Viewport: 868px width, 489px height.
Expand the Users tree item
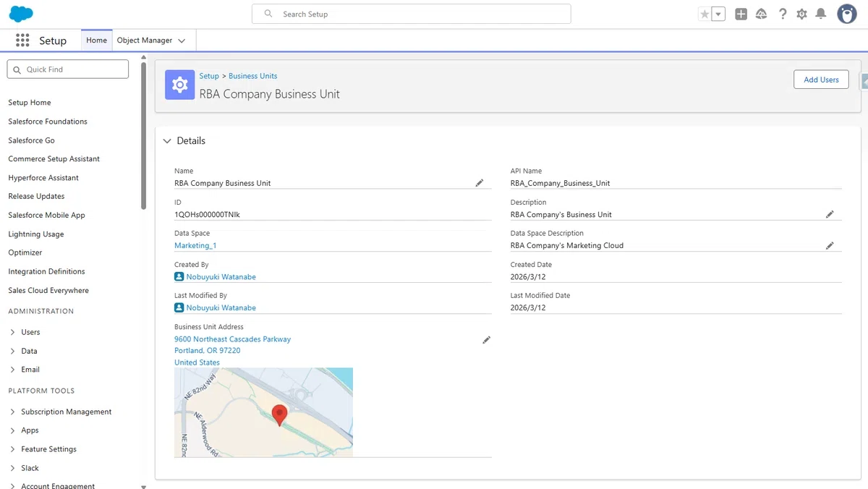(x=13, y=332)
